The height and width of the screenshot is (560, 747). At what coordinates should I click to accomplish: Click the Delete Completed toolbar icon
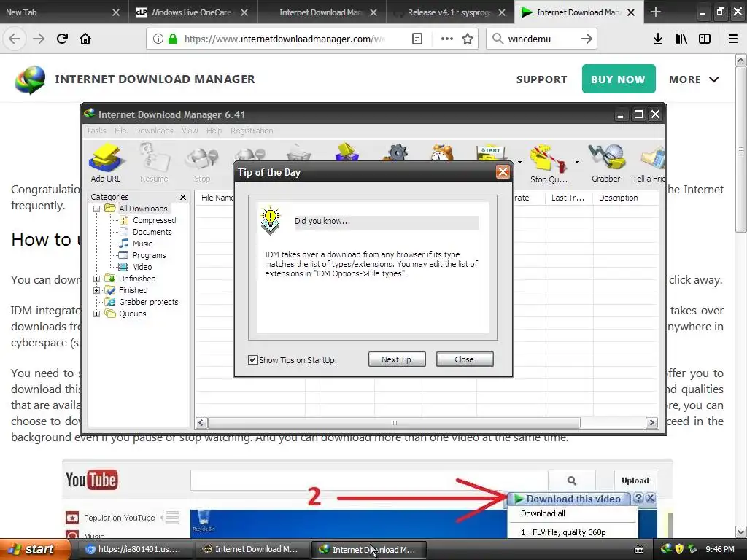pos(347,152)
